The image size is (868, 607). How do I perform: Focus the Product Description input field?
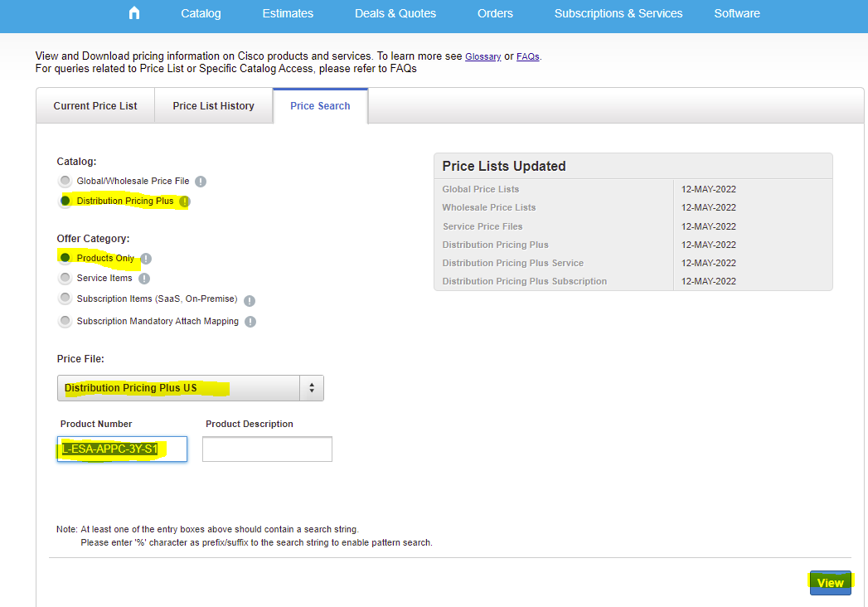tap(268, 449)
